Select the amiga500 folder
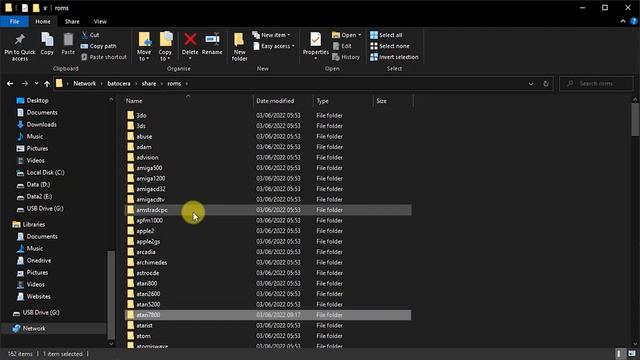 pos(268,168)
